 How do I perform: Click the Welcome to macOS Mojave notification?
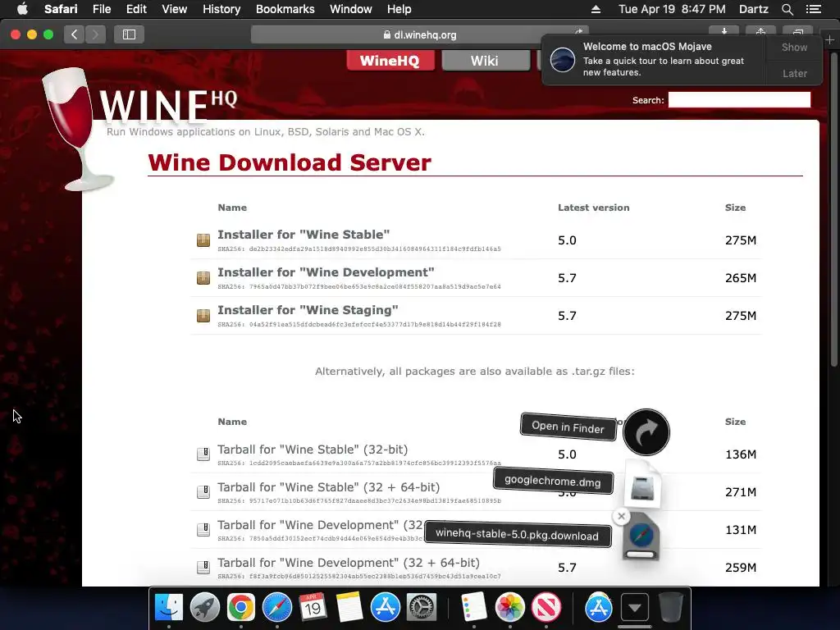coord(654,59)
